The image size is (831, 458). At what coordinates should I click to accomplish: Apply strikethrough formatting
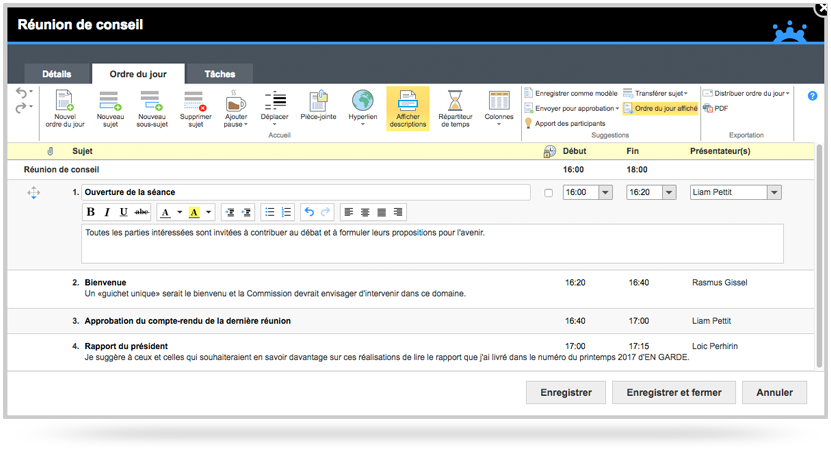(x=142, y=212)
